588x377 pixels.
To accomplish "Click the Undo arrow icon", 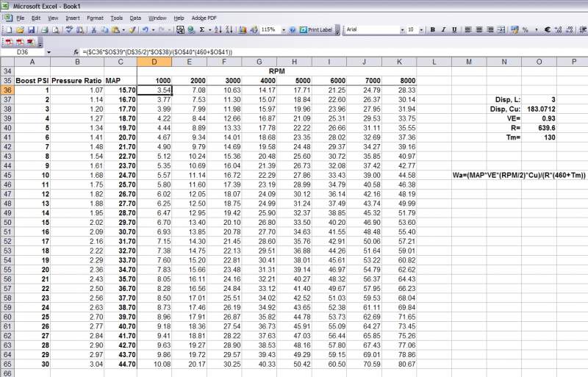I will coord(144,30).
